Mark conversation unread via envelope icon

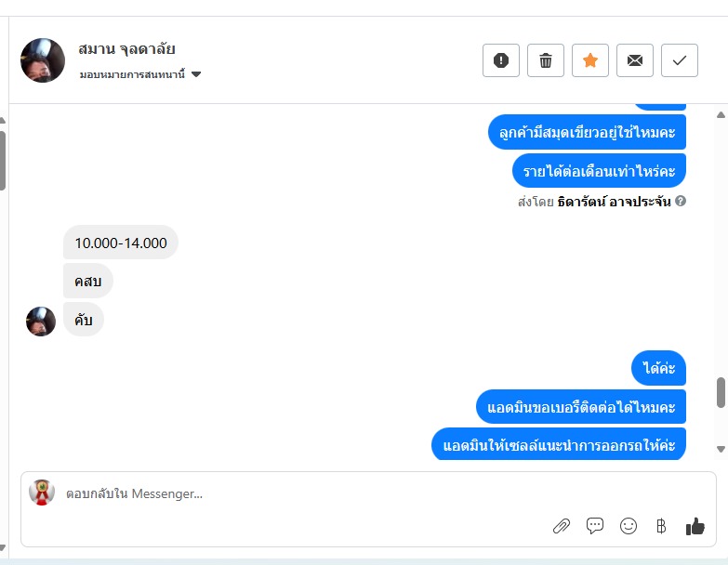(x=635, y=60)
